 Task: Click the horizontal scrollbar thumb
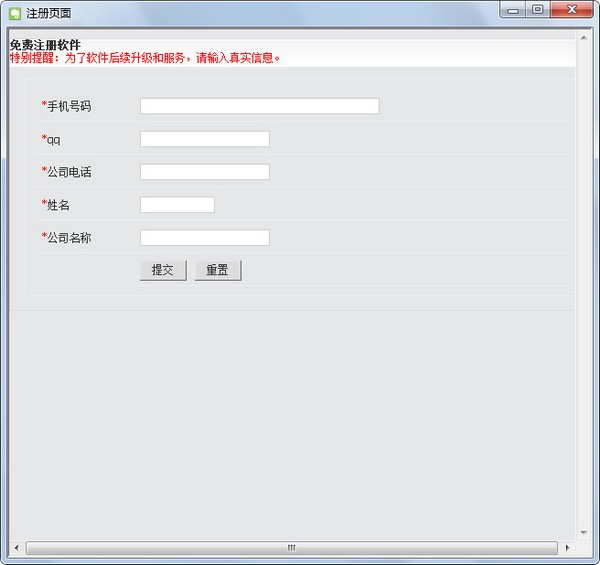click(x=292, y=548)
